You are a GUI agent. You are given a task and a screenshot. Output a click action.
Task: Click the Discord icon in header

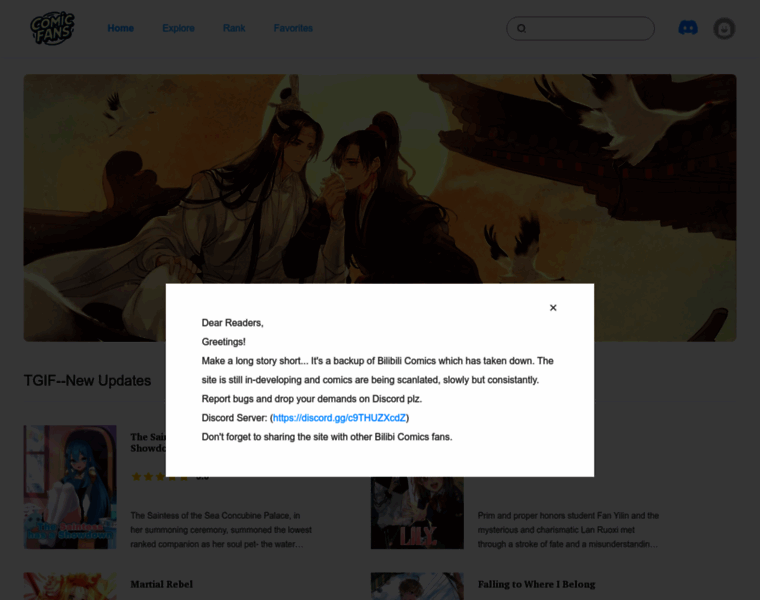tap(688, 28)
